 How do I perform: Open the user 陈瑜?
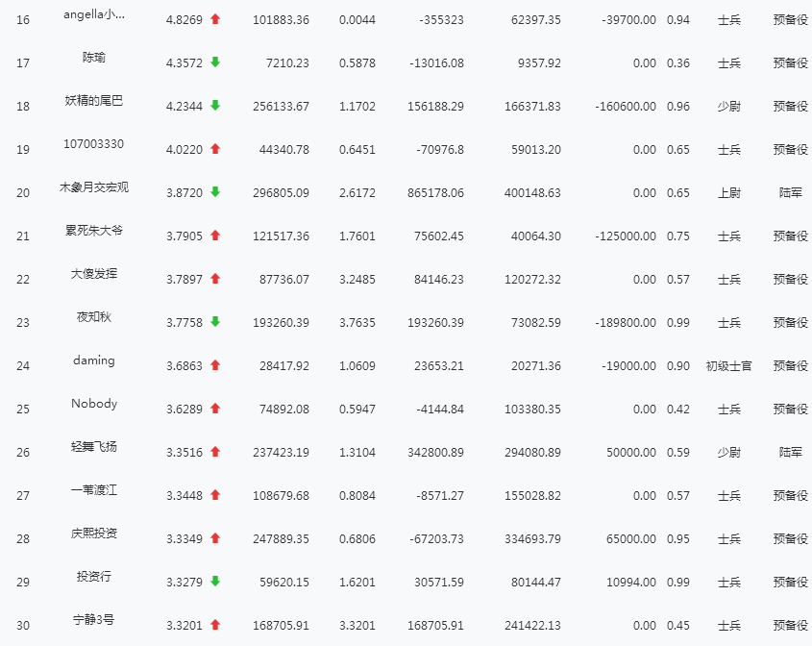[x=94, y=58]
